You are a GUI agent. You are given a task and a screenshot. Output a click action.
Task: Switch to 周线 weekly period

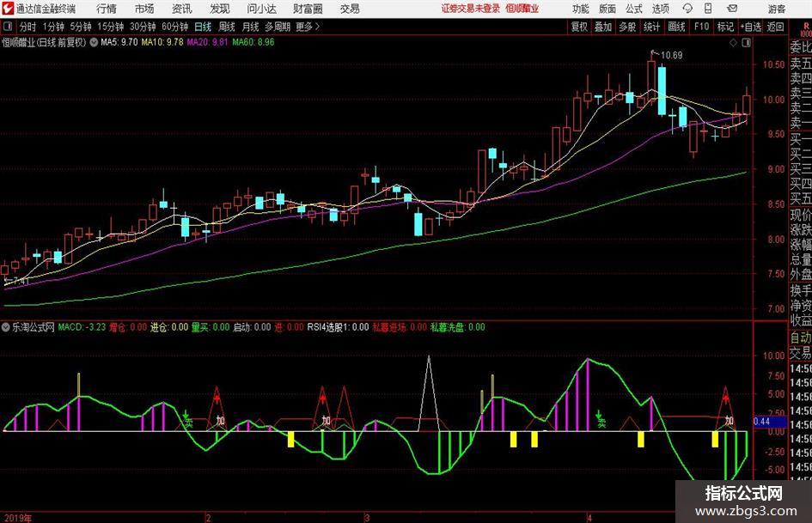click(x=227, y=27)
